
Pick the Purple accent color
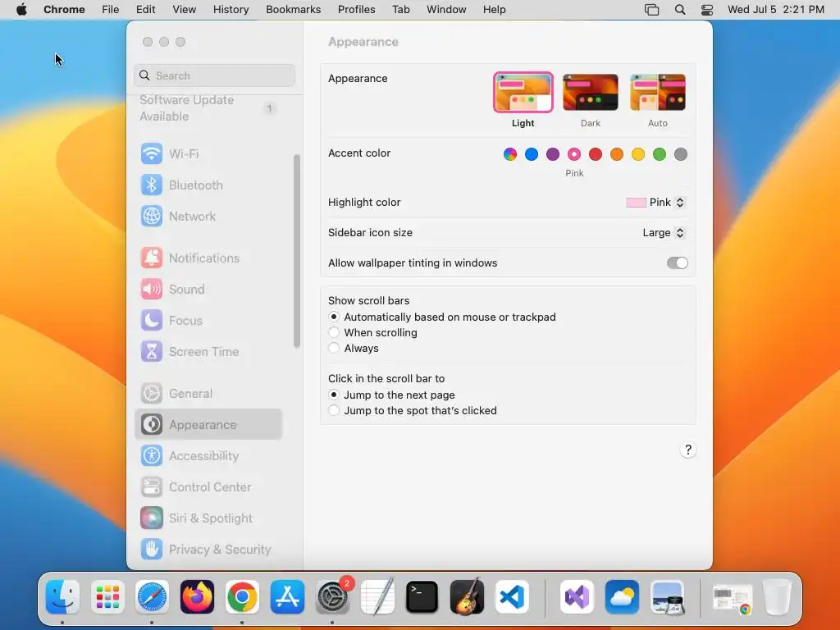pyautogui.click(x=553, y=154)
